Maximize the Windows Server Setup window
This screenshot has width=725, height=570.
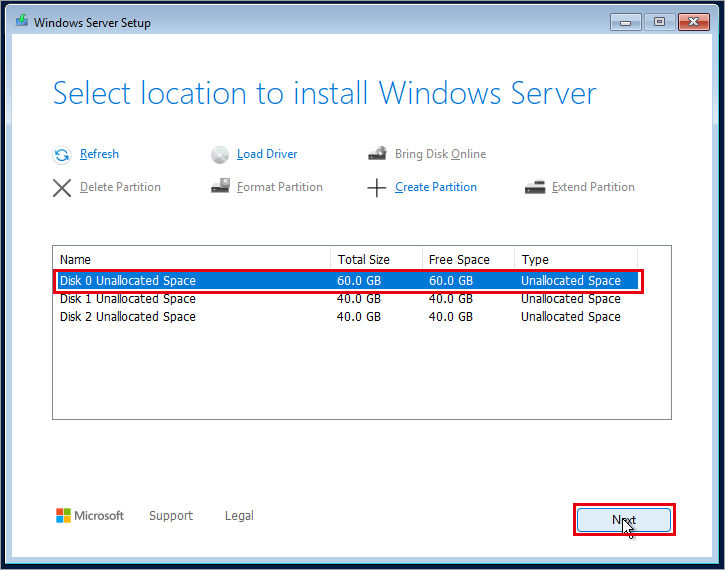(659, 22)
